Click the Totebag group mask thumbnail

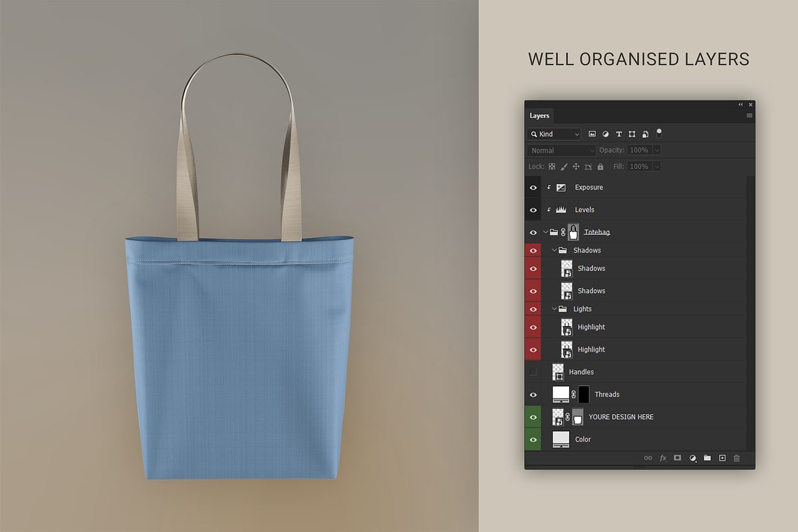pos(573,232)
